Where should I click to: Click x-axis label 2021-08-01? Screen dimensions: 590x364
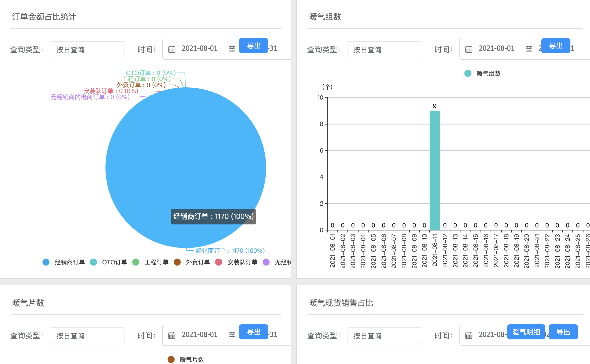[332, 251]
